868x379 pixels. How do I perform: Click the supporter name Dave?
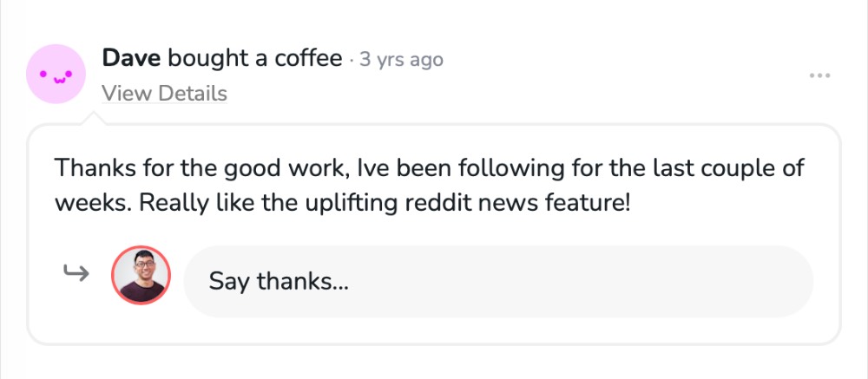(131, 59)
